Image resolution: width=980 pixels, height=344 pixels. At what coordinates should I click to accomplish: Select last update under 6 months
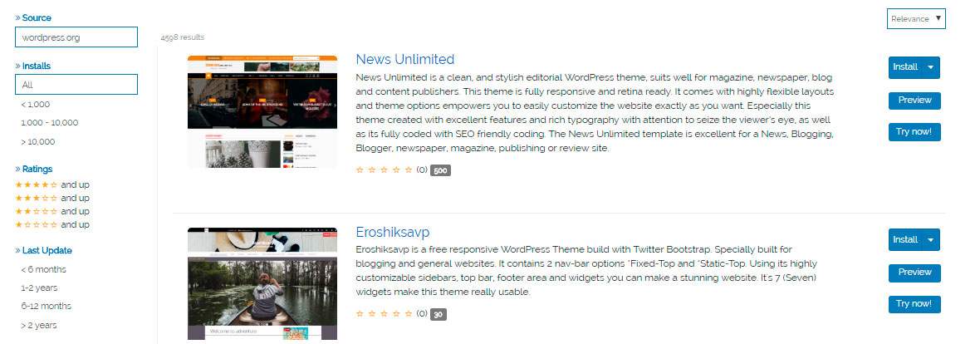coord(43,269)
